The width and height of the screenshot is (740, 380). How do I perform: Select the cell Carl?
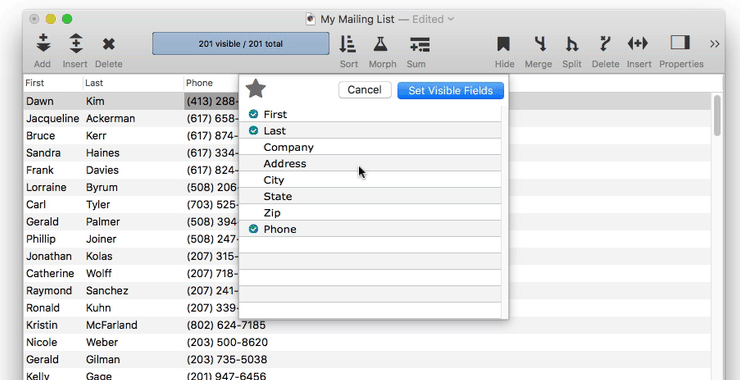(36, 204)
